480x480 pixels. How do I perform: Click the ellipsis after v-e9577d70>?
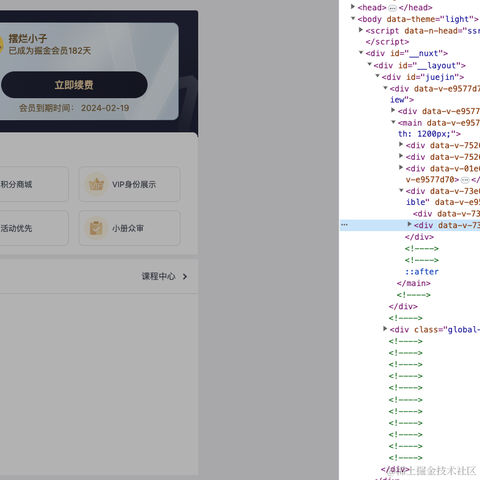[465, 180]
